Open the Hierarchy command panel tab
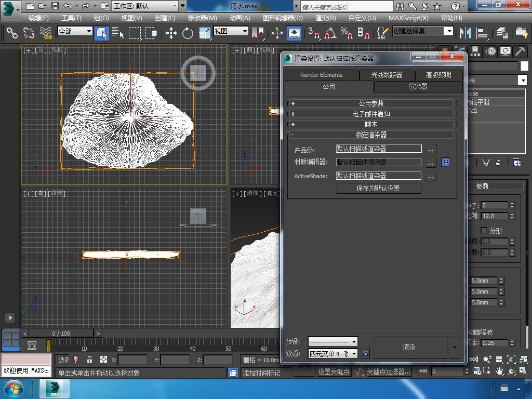This screenshot has height=399, width=532. [x=475, y=51]
